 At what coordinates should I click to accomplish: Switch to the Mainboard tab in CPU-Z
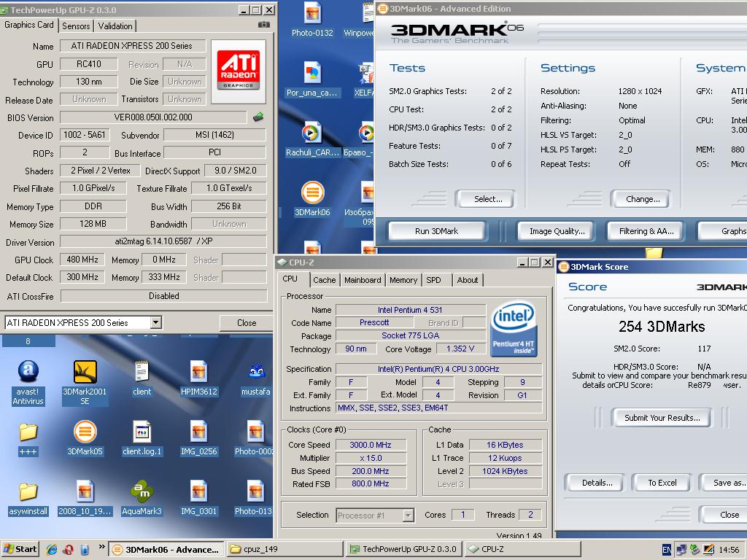(363, 280)
